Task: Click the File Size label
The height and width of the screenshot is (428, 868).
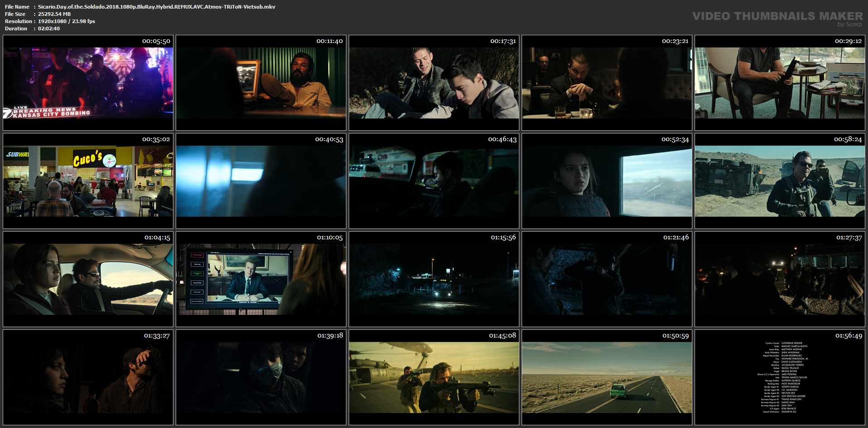Action: pos(15,14)
